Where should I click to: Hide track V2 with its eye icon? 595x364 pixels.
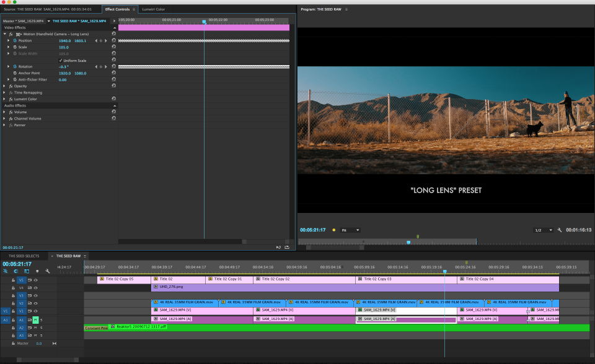tap(36, 303)
